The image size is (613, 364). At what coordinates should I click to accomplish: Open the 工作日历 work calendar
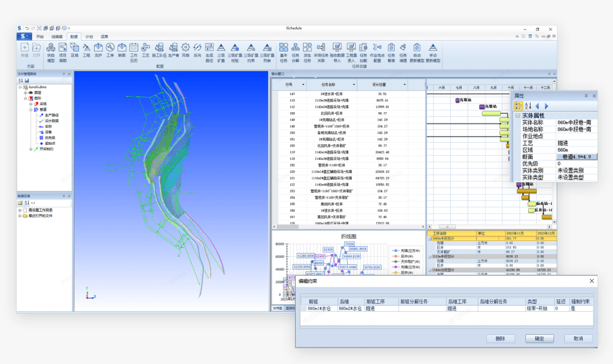pos(133,52)
